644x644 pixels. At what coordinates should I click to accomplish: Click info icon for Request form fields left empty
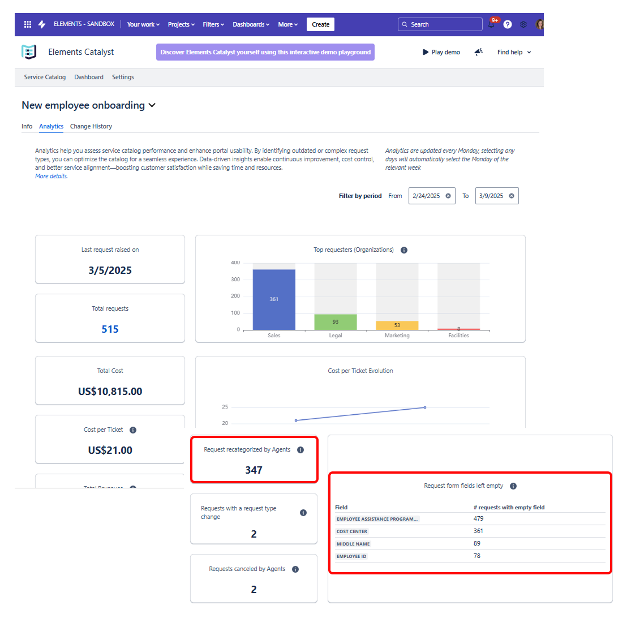click(513, 486)
